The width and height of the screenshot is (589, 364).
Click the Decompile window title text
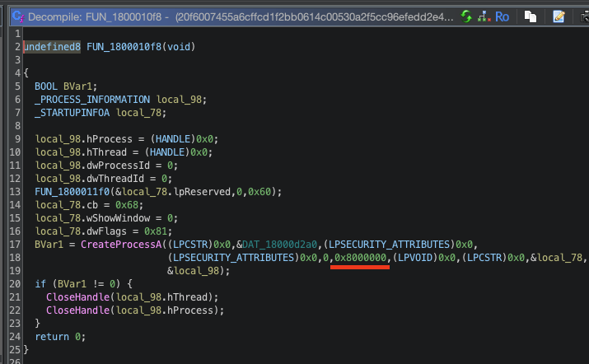click(241, 17)
